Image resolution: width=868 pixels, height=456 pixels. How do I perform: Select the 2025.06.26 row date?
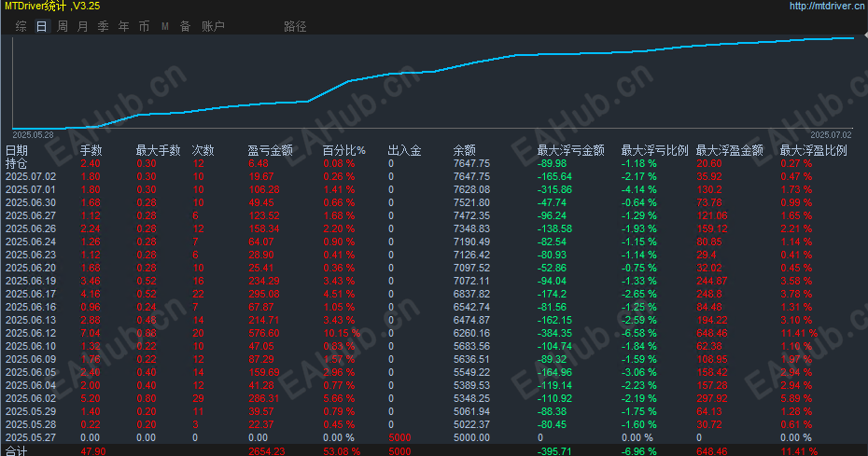coord(31,228)
